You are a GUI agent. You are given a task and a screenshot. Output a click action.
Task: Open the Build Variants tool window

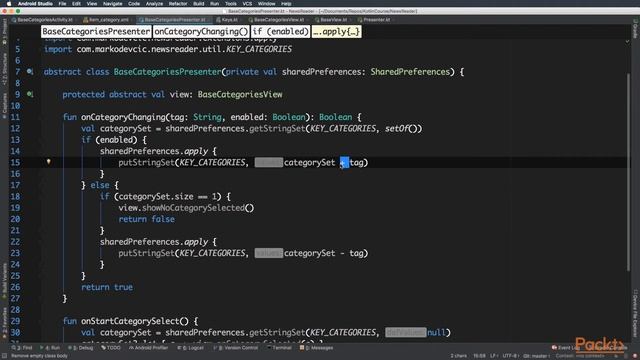pyautogui.click(x=4, y=282)
